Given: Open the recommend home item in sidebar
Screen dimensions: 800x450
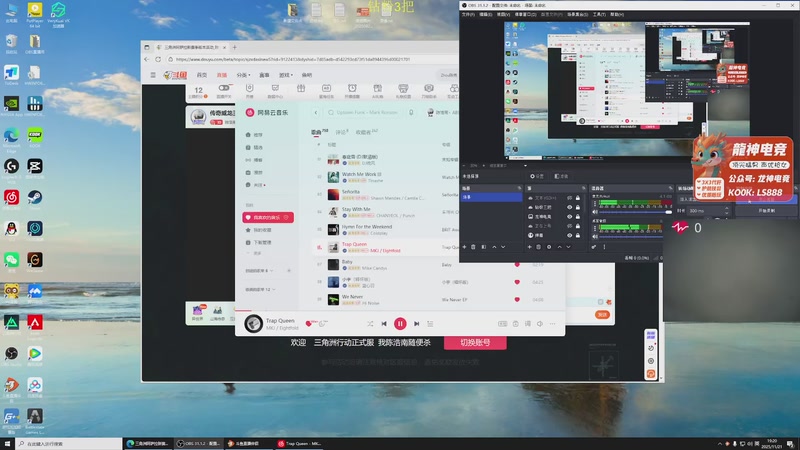Looking at the screenshot, I should point(254,135).
